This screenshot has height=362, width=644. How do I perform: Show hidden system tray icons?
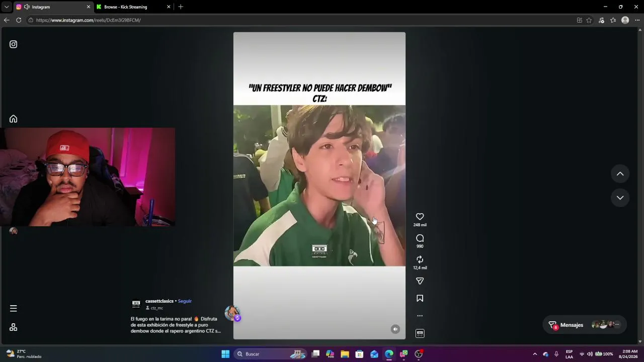click(535, 354)
